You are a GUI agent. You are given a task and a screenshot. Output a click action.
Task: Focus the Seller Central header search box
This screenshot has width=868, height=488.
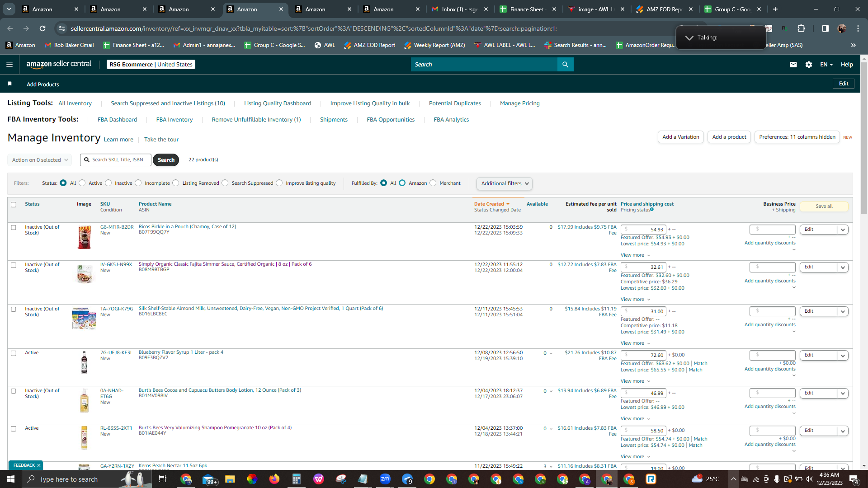(484, 65)
